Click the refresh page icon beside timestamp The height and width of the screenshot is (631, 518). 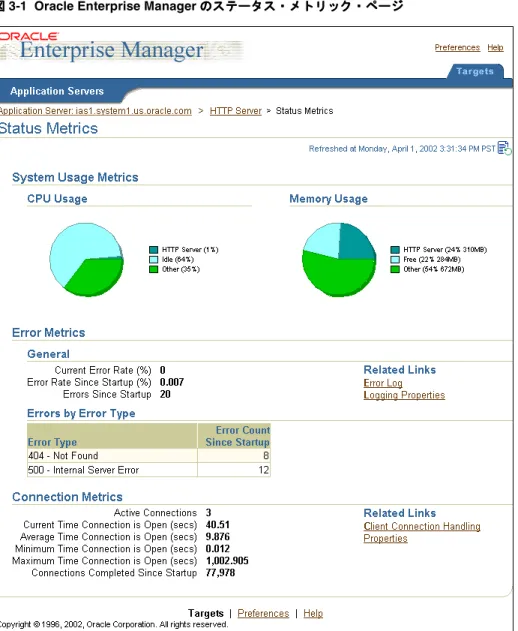504,148
